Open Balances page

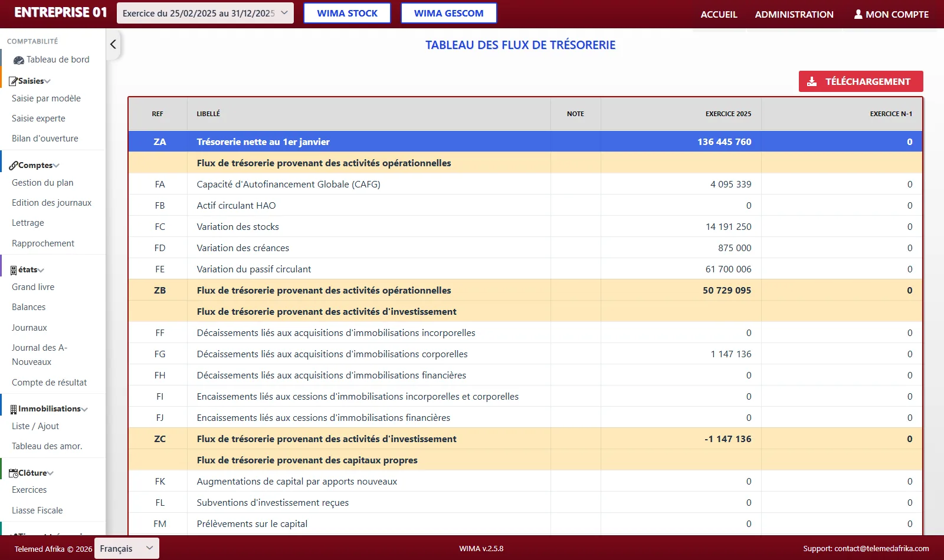tap(28, 307)
